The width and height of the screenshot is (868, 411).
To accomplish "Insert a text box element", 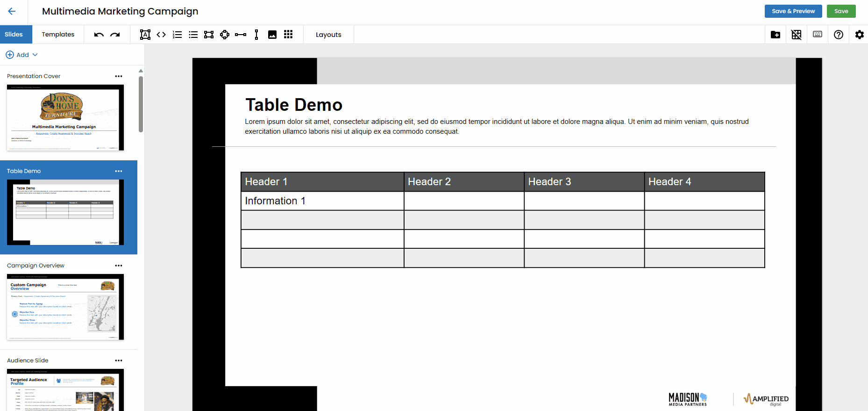I will coord(145,35).
